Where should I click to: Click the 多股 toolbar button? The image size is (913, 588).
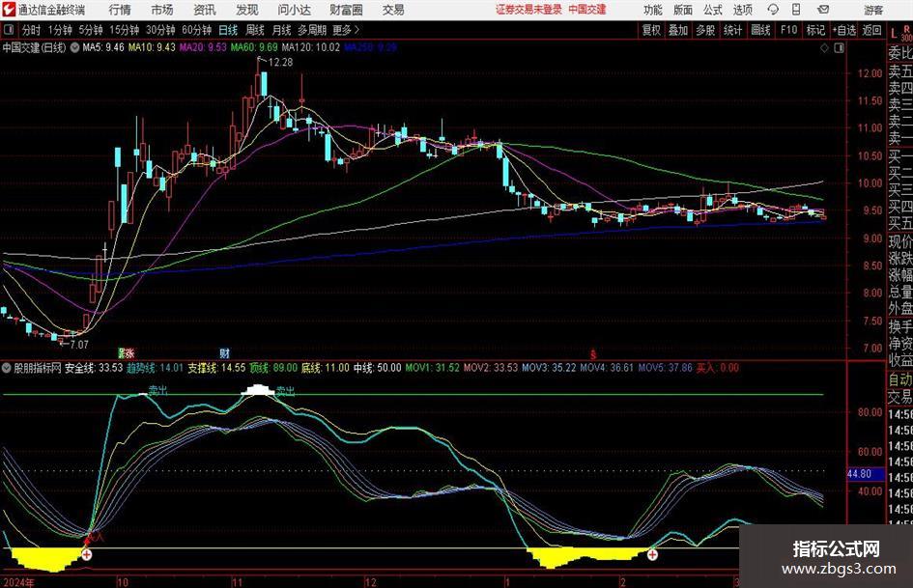[x=705, y=30]
